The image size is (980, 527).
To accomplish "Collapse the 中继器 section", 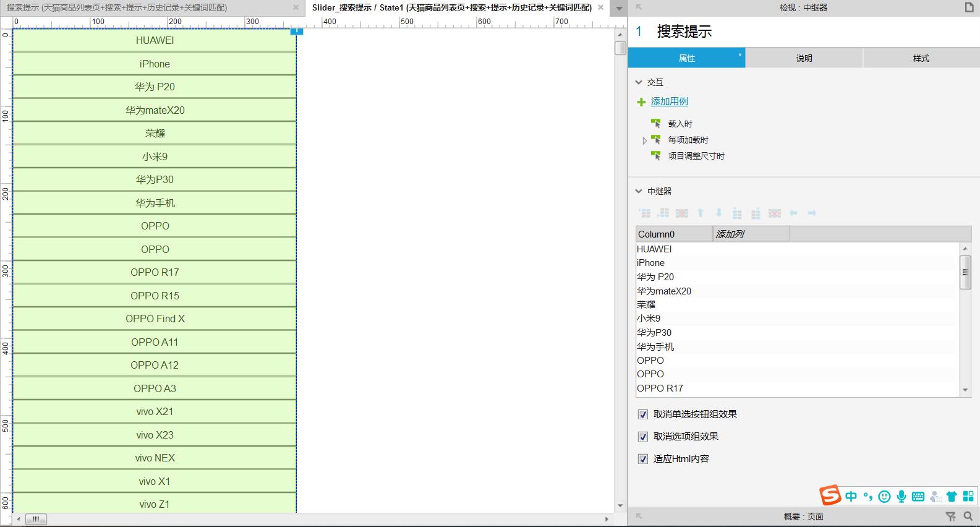I will click(x=639, y=191).
